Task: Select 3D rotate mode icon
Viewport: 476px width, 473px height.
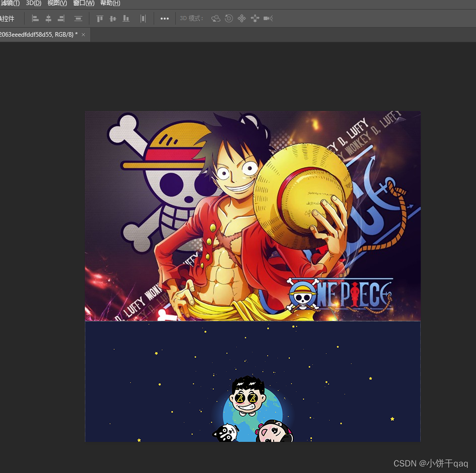Action: [x=216, y=19]
